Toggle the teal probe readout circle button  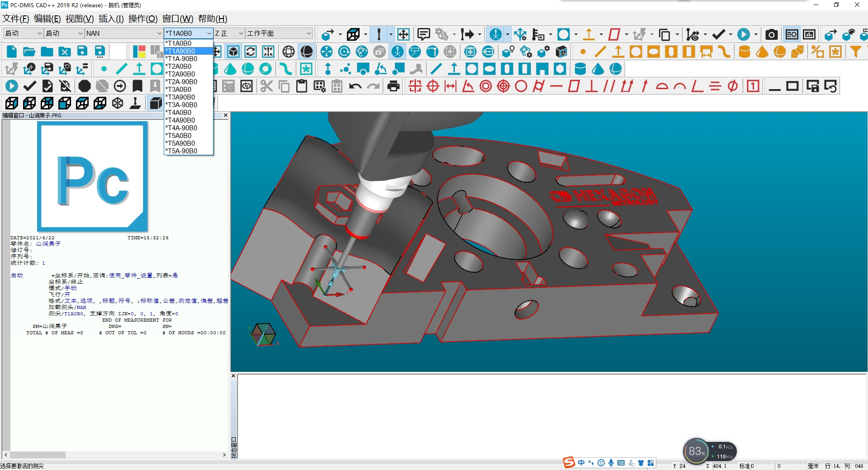pyautogui.click(x=496, y=34)
